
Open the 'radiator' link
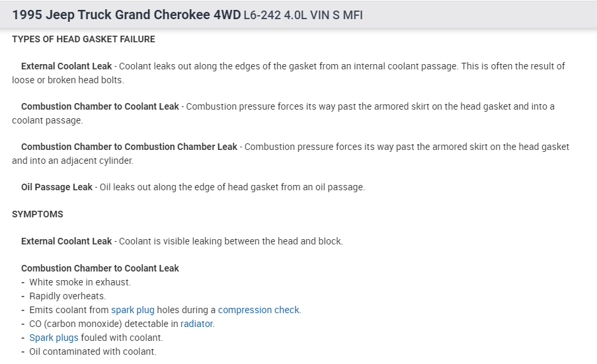tap(197, 324)
